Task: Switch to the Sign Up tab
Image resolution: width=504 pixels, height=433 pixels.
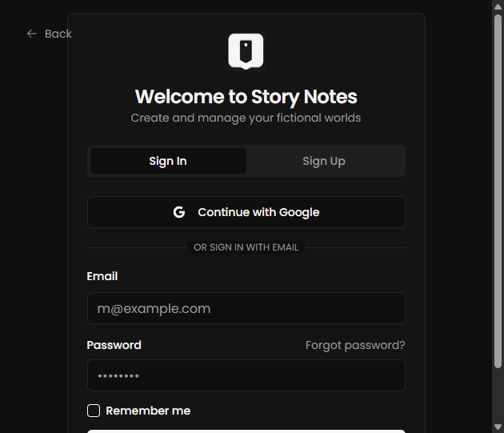Action: pyautogui.click(x=324, y=161)
